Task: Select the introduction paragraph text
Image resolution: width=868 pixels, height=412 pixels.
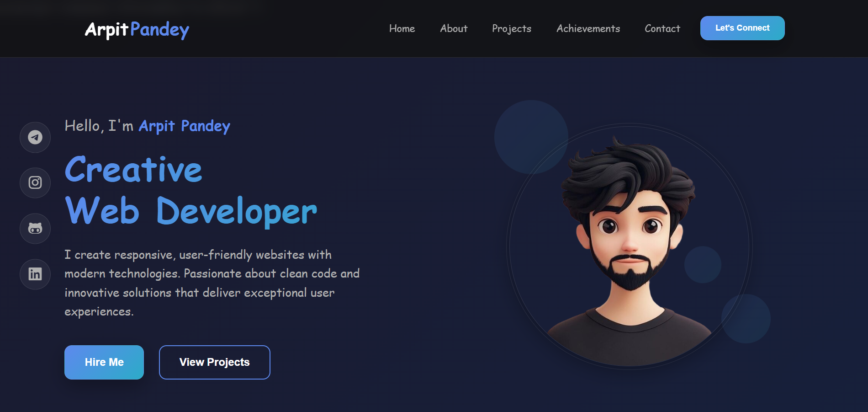Action: click(212, 283)
